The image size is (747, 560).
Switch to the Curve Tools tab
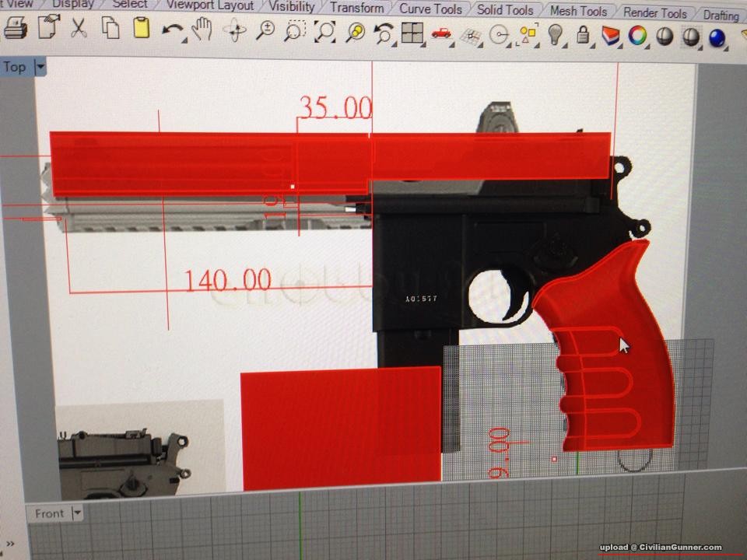(x=430, y=9)
